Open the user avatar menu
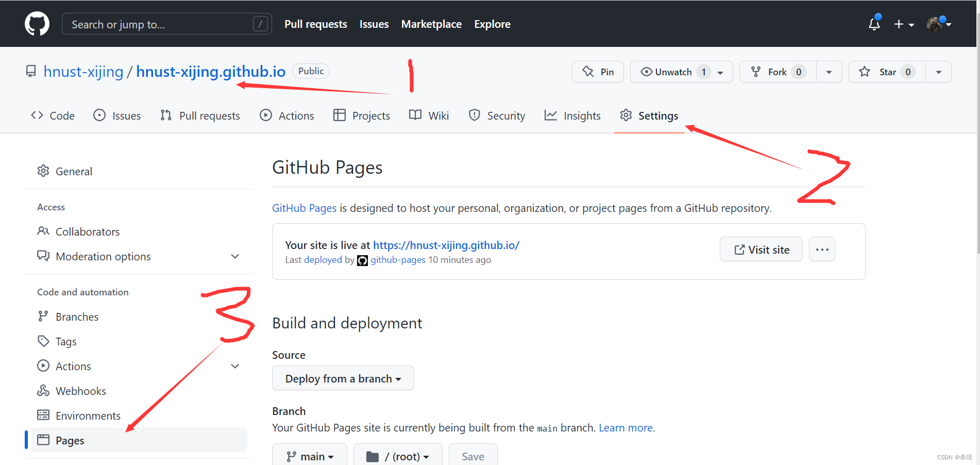The height and width of the screenshot is (465, 980). tap(938, 24)
